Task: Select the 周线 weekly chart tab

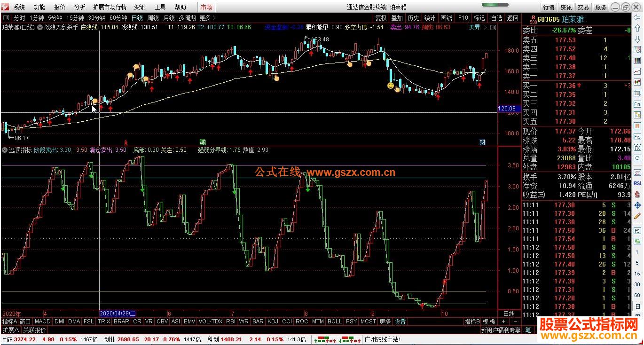Action: pos(153,18)
